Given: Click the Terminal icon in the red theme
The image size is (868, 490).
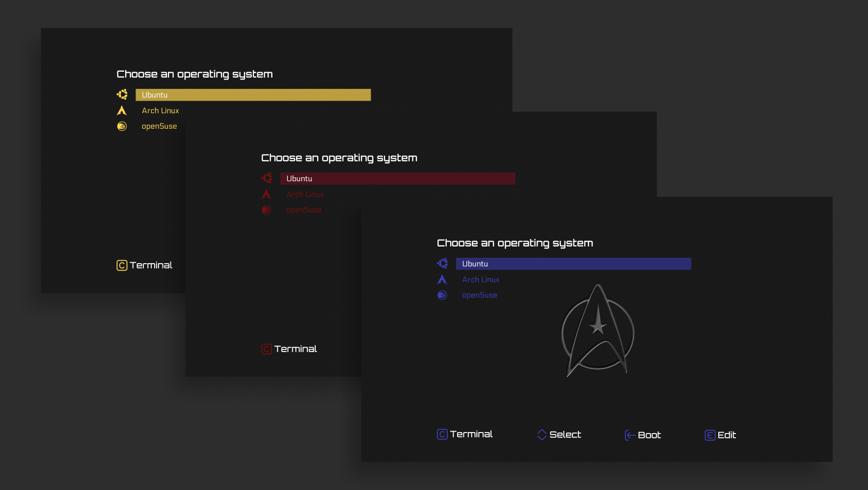Looking at the screenshot, I should pos(266,349).
